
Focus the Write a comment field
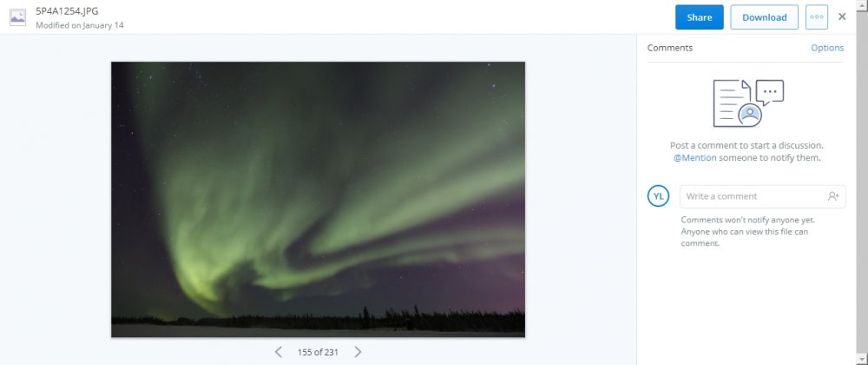coord(762,196)
